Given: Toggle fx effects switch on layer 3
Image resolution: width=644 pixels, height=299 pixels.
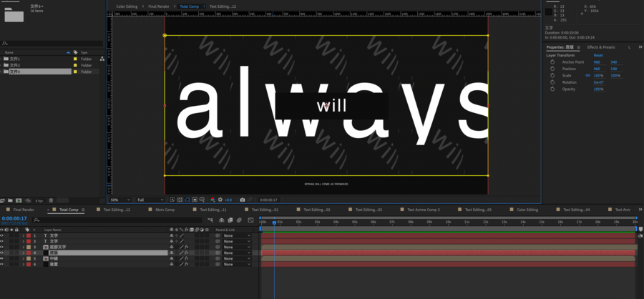Looking at the screenshot, I should (187, 247).
